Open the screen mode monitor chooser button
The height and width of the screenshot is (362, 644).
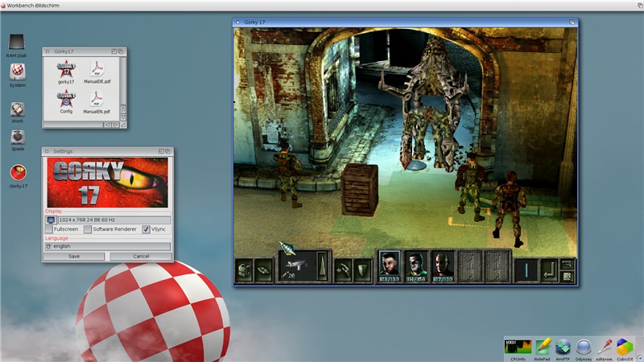[x=51, y=220]
